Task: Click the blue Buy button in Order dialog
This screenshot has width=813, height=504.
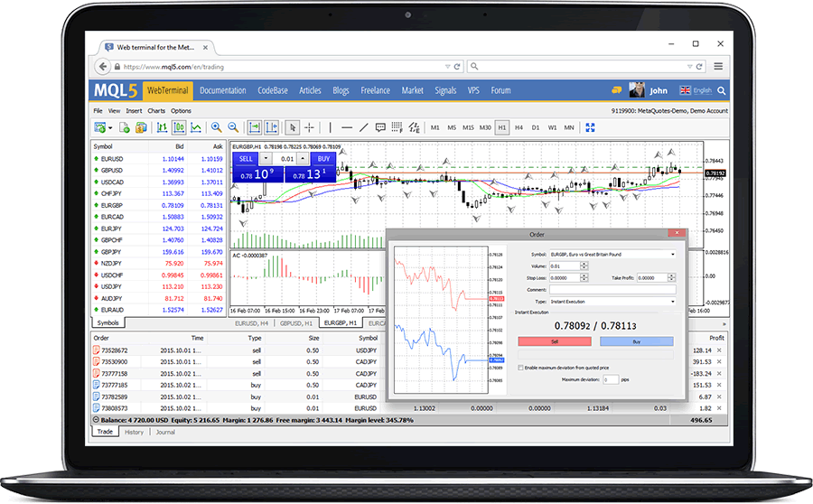Action: pos(636,341)
